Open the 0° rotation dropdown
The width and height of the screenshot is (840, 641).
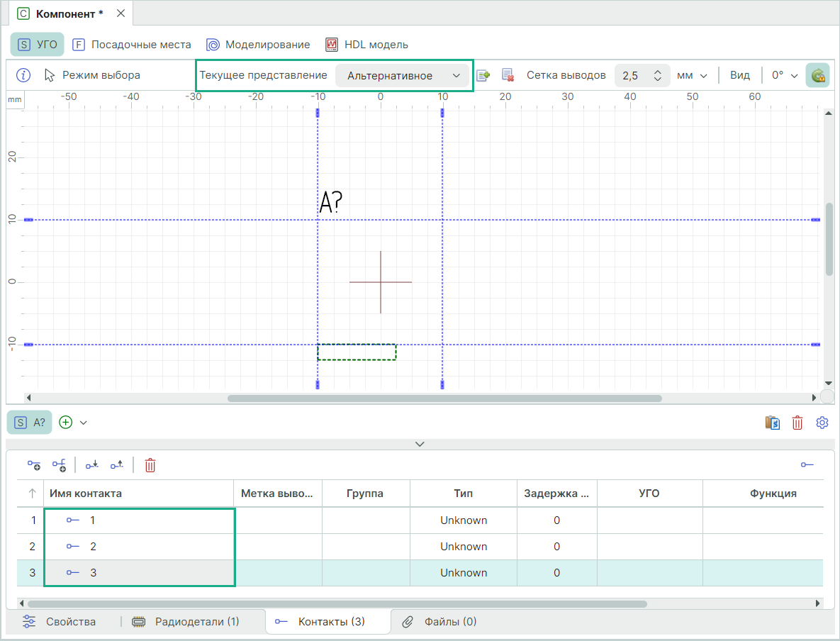(785, 75)
